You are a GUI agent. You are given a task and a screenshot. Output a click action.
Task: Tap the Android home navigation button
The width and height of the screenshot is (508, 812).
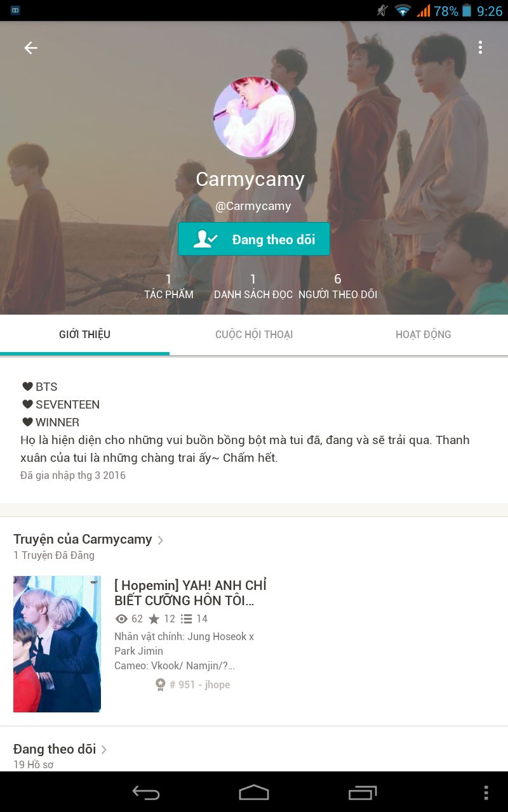coord(254,792)
